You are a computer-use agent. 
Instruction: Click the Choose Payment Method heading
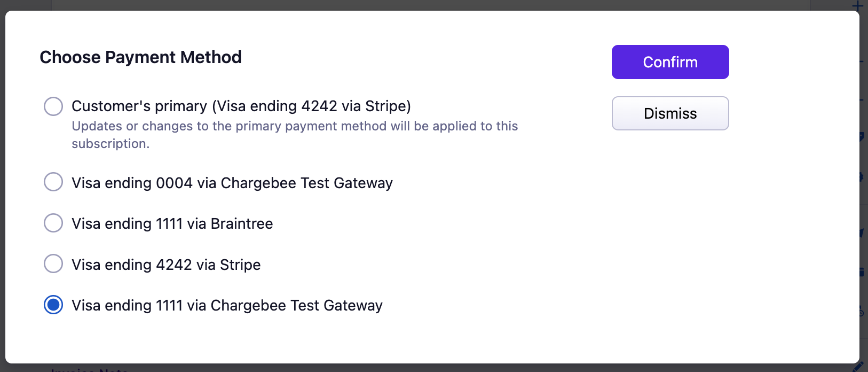[140, 57]
